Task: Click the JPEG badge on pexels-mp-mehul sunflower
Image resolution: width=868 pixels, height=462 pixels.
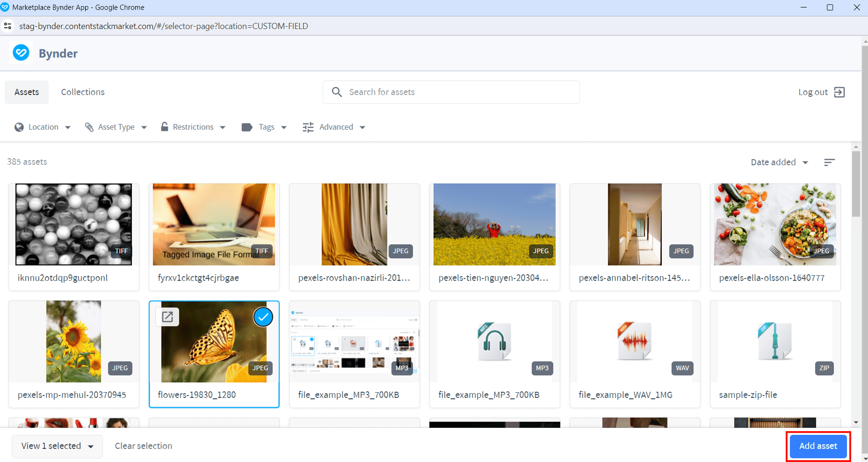Action: (120, 368)
